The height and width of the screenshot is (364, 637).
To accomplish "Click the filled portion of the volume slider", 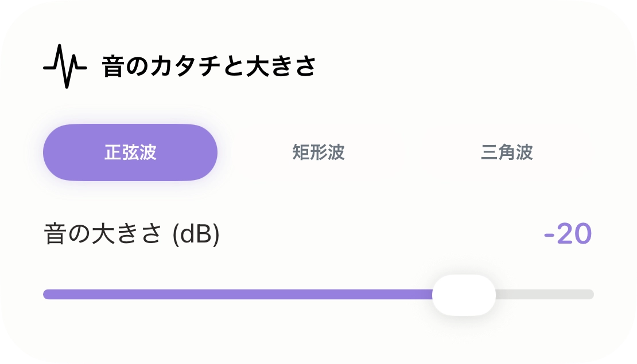I will click(230, 293).
